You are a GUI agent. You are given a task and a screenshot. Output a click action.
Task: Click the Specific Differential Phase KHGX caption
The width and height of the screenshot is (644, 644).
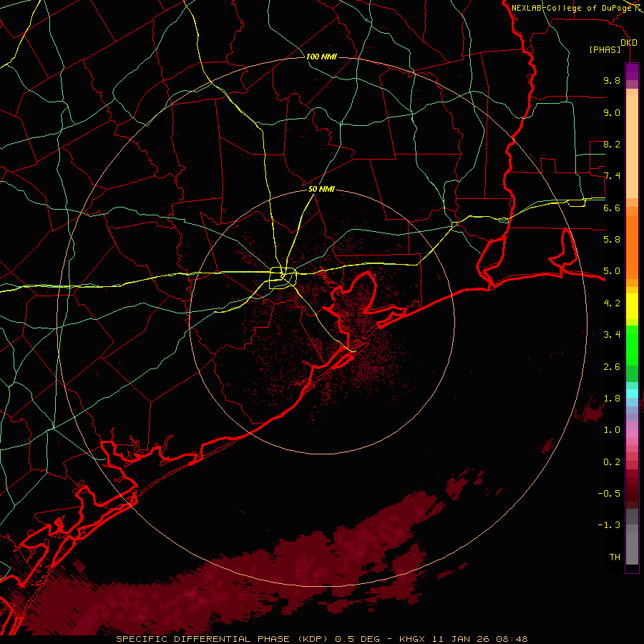(x=321, y=639)
